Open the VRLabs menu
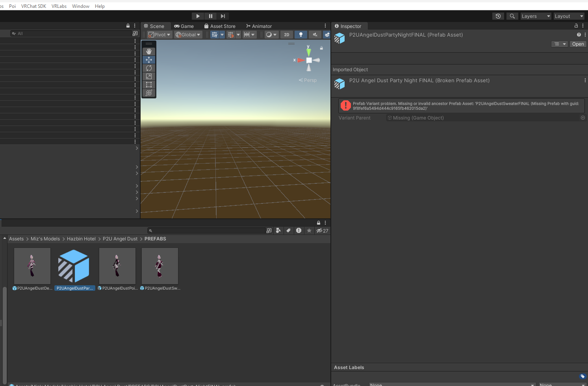The height and width of the screenshot is (386, 588). [59, 6]
